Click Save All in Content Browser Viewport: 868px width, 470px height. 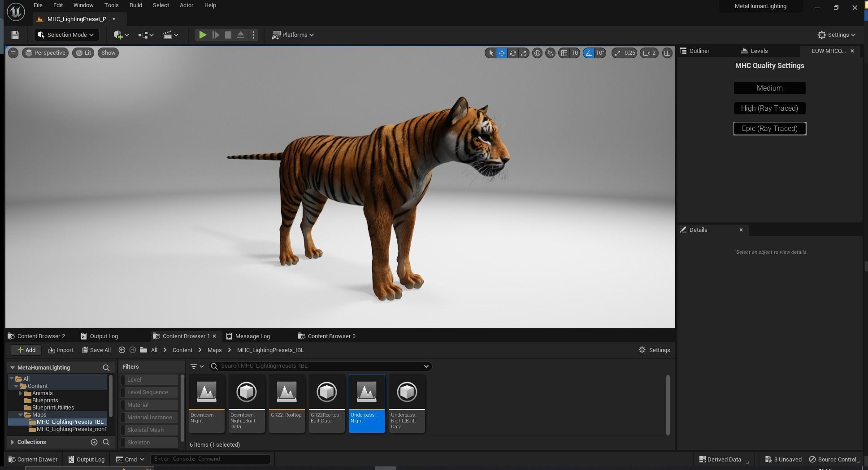[96, 350]
